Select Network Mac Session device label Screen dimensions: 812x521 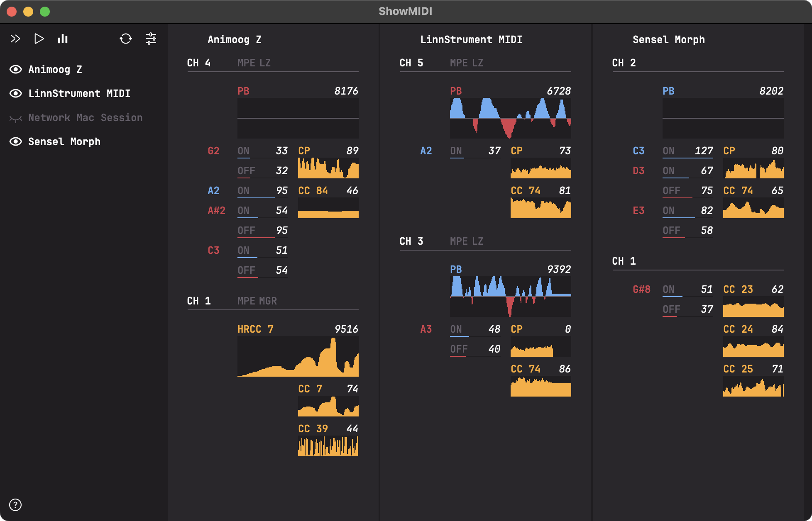coord(85,118)
